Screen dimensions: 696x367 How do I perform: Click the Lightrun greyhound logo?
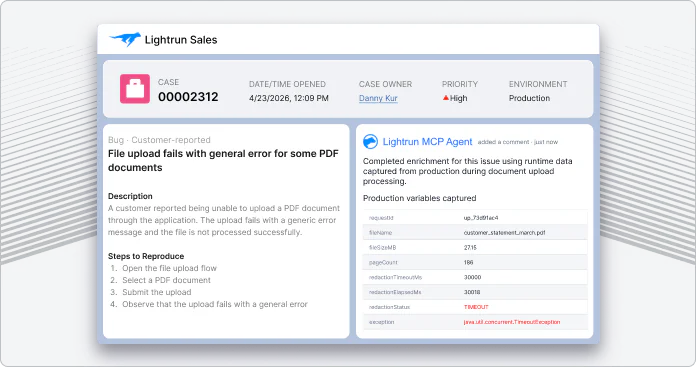pos(125,39)
